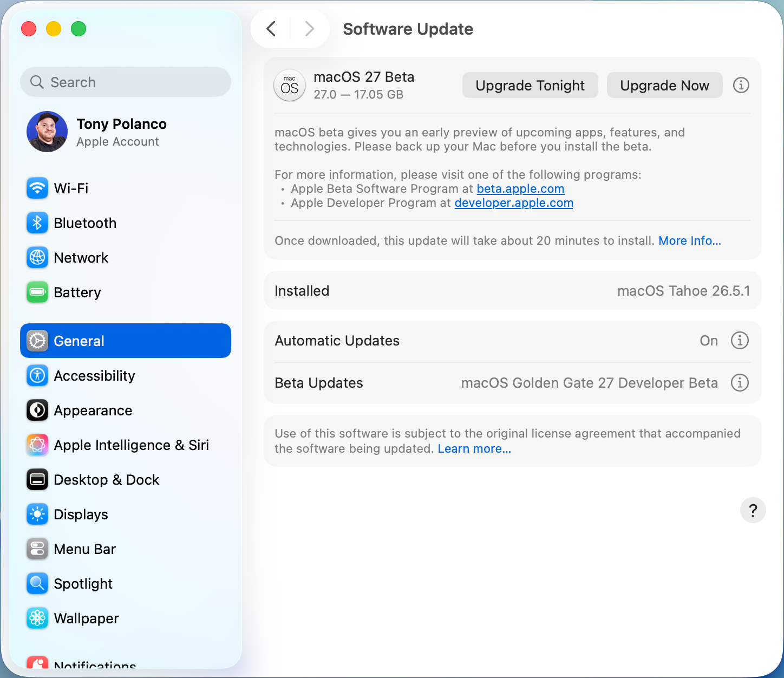Open Spotlight settings in sidebar
The height and width of the screenshot is (678, 784).
[x=126, y=584]
